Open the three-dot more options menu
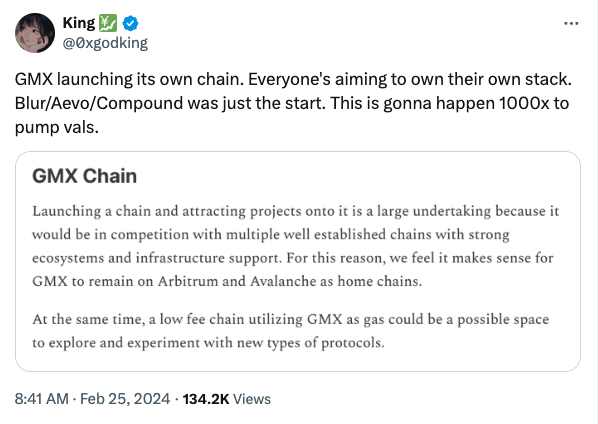This screenshot has height=424, width=598. pyautogui.click(x=571, y=24)
